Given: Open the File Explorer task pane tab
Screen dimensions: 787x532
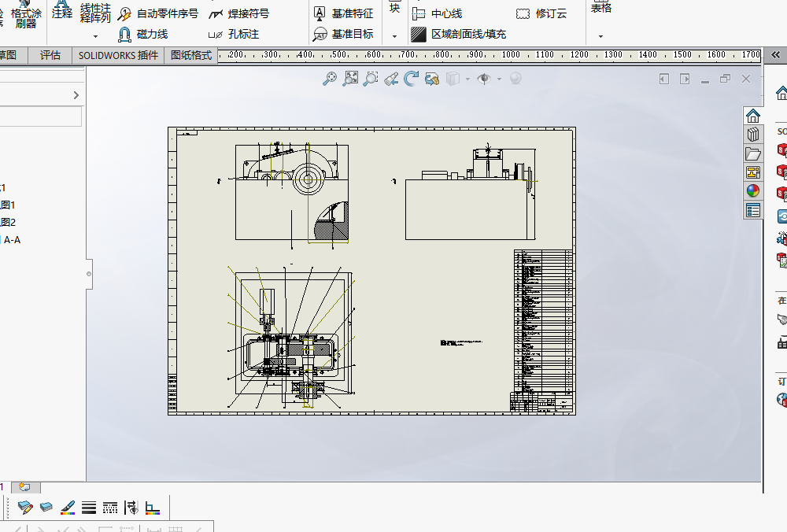Looking at the screenshot, I should [753, 153].
